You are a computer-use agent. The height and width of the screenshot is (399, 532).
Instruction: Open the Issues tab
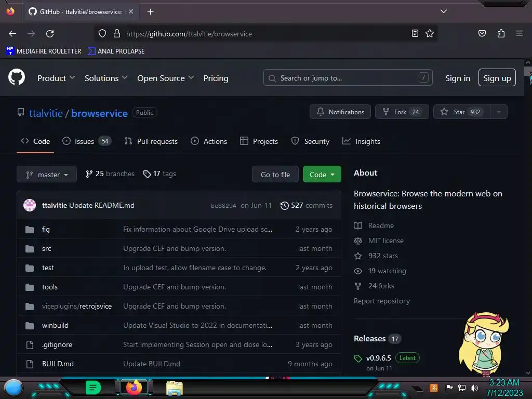point(87,141)
